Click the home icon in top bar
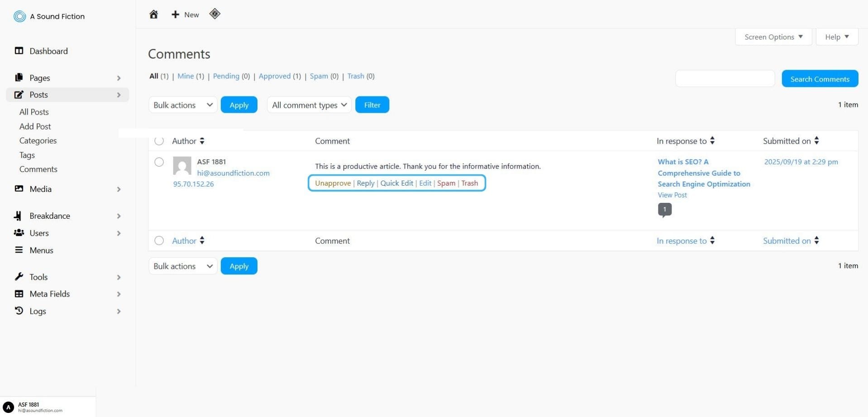The image size is (868, 417). point(153,14)
